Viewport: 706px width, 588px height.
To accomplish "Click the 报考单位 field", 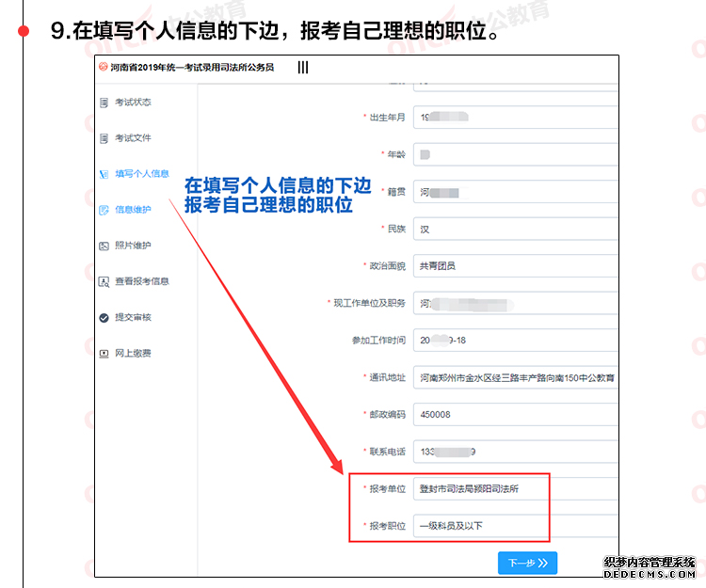I will (516, 488).
